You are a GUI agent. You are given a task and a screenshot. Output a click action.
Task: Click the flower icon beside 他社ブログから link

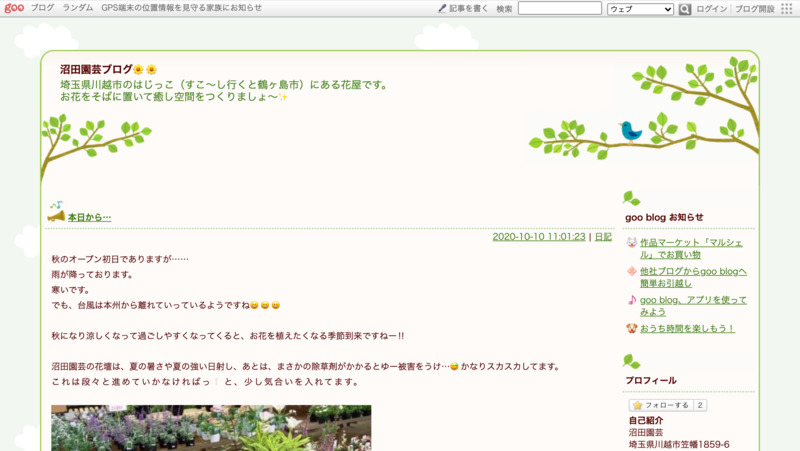point(632,271)
